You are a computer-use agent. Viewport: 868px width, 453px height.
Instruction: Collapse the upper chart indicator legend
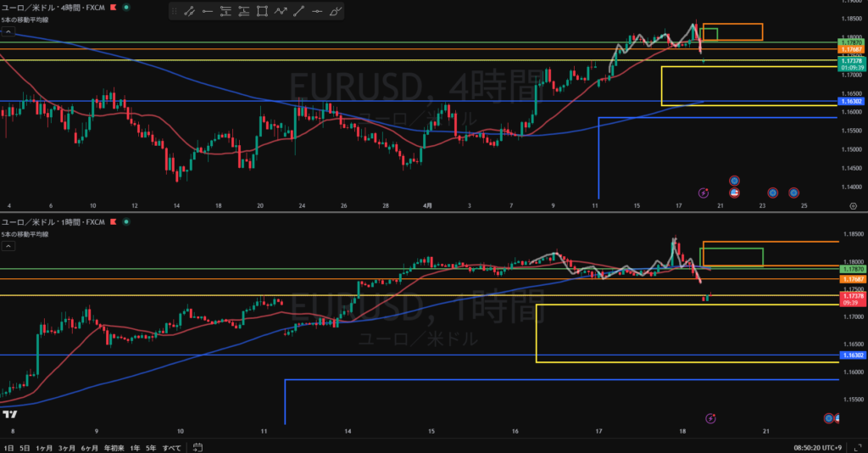point(7,31)
